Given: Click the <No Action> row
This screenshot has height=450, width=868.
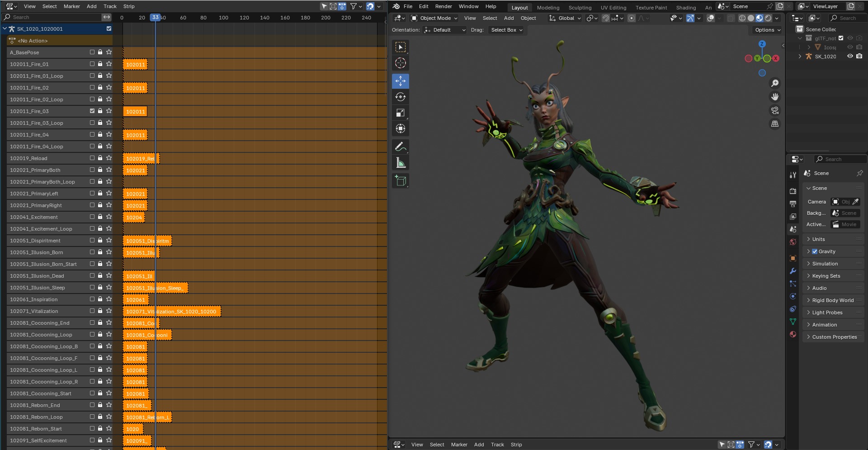Looking at the screenshot, I should tap(60, 41).
